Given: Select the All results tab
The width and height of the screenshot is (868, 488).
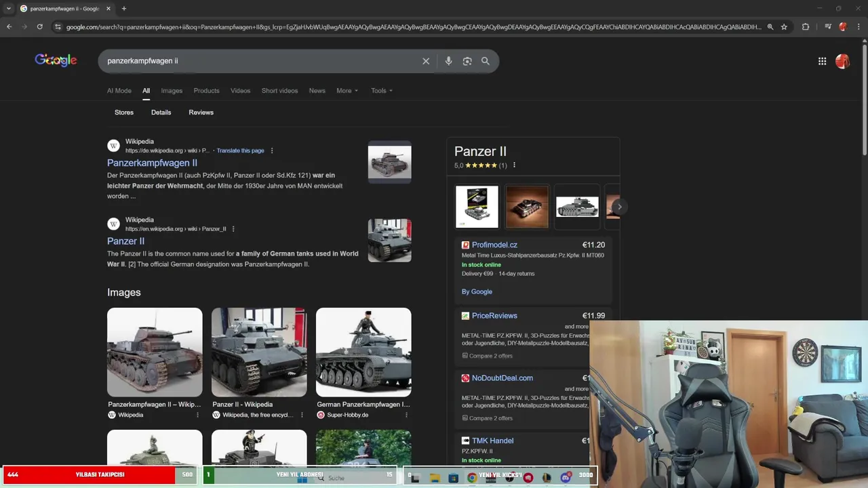Looking at the screenshot, I should pyautogui.click(x=146, y=91).
